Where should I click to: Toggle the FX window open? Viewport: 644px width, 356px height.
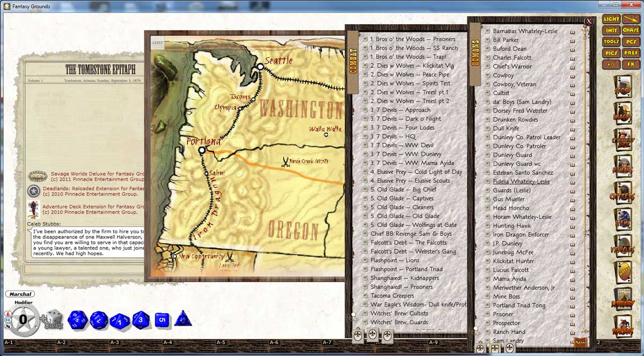point(631,64)
